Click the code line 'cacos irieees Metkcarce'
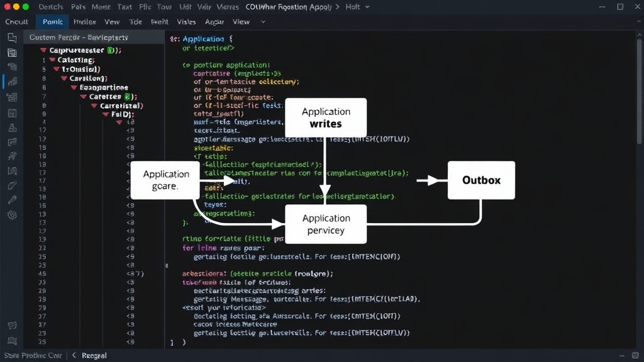The height and width of the screenshot is (362, 644). pyautogui.click(x=235, y=324)
